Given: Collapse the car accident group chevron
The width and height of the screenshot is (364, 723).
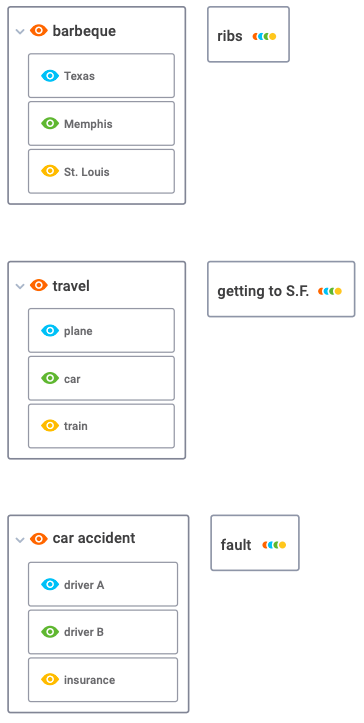Looking at the screenshot, I should click(x=19, y=539).
